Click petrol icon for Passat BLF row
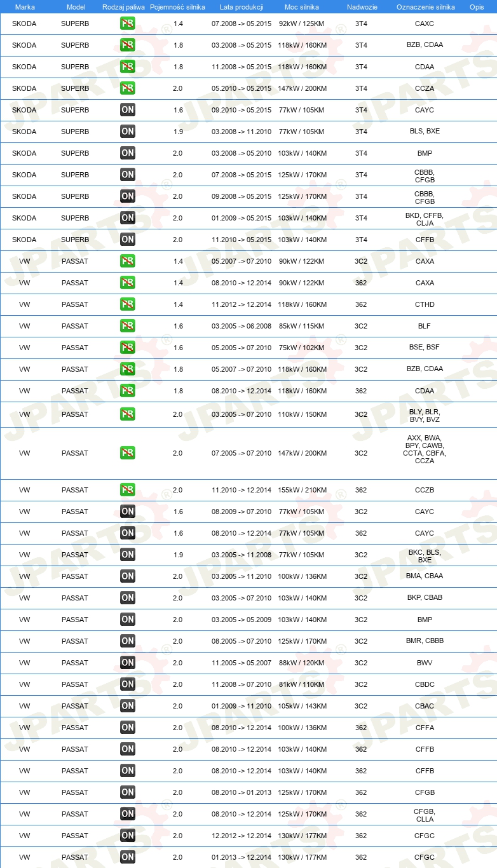The image size is (497, 868). tap(128, 326)
